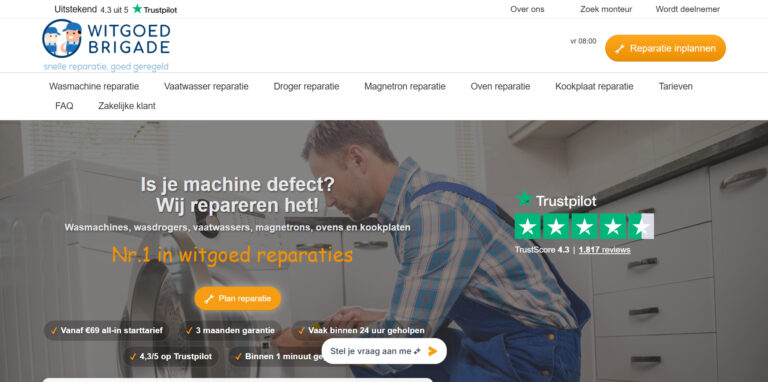768x382 pixels.
Task: Open Vaatwasser reparatie menu item
Action: pos(206,86)
